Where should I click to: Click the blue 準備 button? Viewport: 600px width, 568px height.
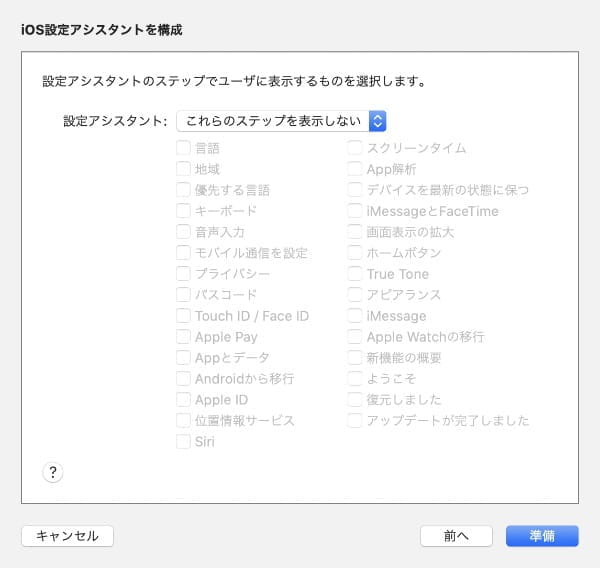pyautogui.click(x=542, y=536)
